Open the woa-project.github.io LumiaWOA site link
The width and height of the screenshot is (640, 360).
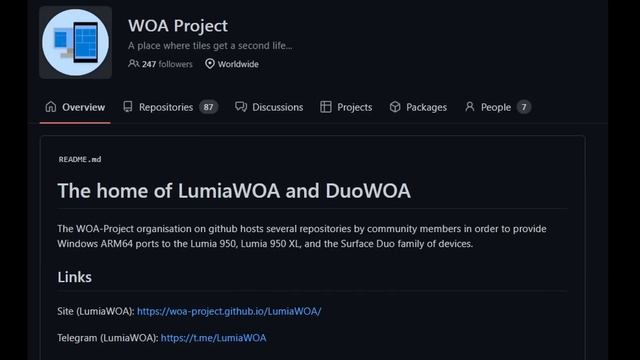point(229,311)
